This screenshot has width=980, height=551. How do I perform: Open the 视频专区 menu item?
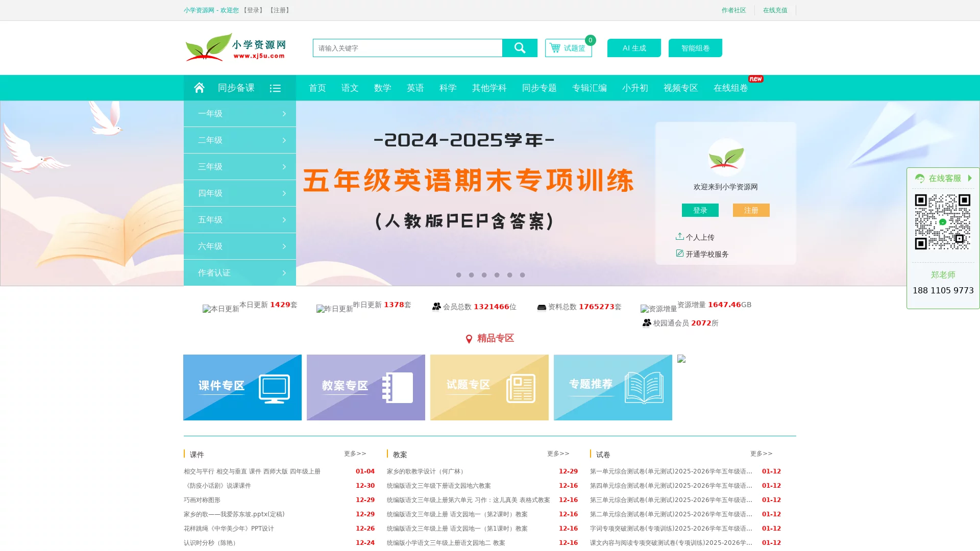pyautogui.click(x=680, y=87)
